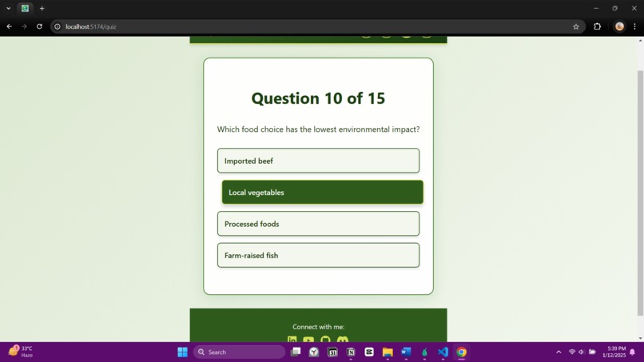Check battery status in system tray
644x362 pixels.
click(592, 352)
